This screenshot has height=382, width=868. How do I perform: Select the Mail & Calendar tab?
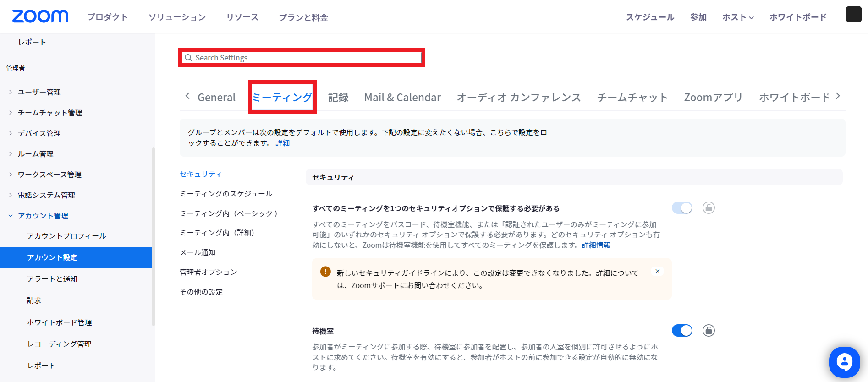(402, 98)
